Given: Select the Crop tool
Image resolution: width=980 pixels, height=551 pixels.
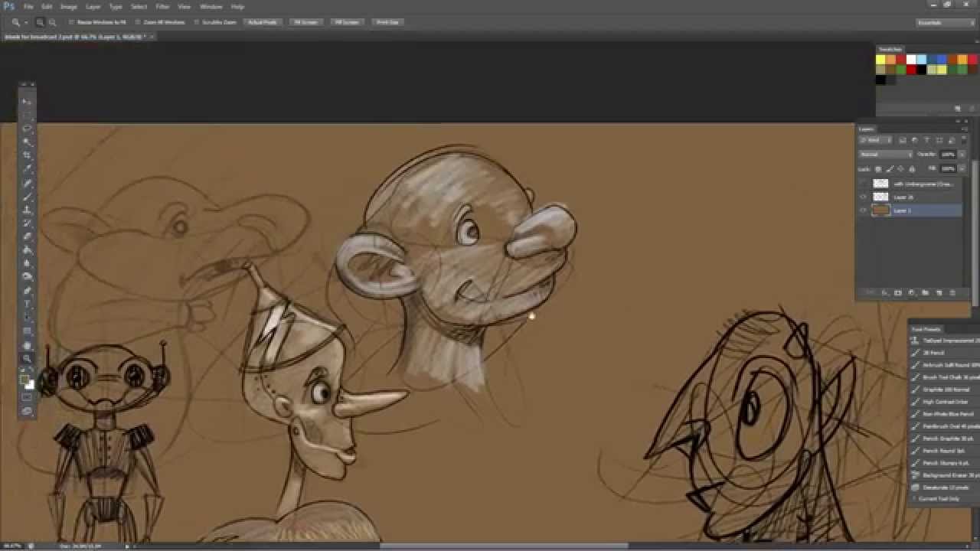Looking at the screenshot, I should point(27,155).
